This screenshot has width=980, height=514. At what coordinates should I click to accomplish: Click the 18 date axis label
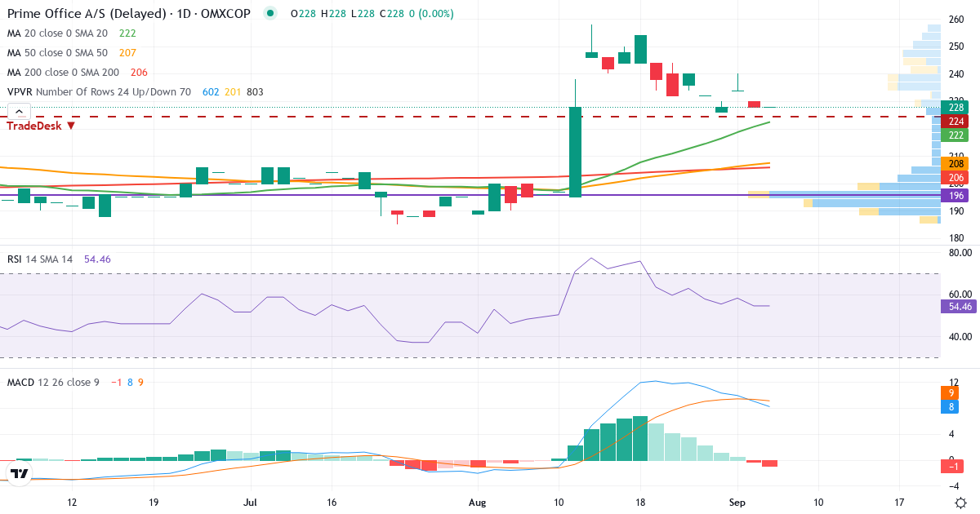pyautogui.click(x=639, y=503)
